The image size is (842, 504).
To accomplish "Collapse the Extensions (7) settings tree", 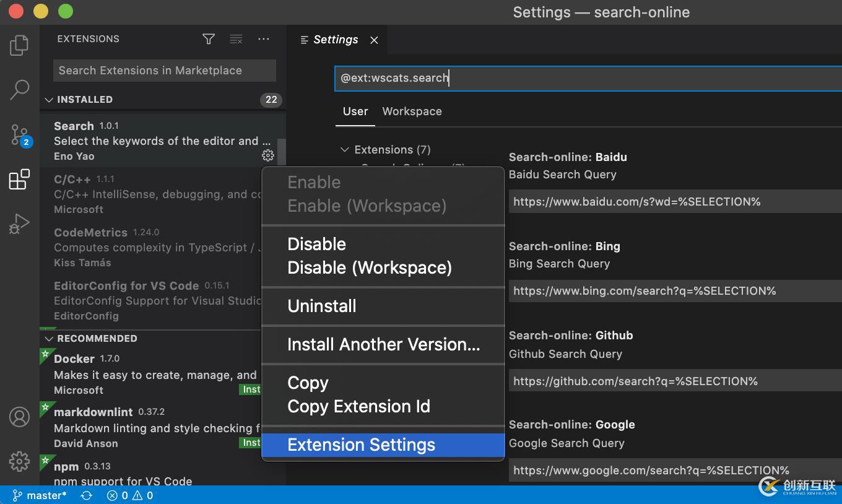I will click(345, 150).
